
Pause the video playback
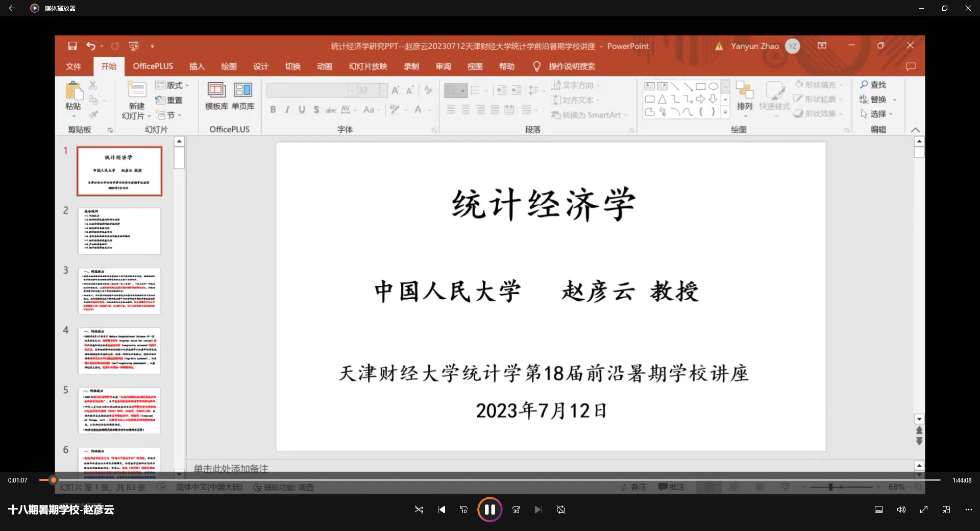[x=489, y=510]
